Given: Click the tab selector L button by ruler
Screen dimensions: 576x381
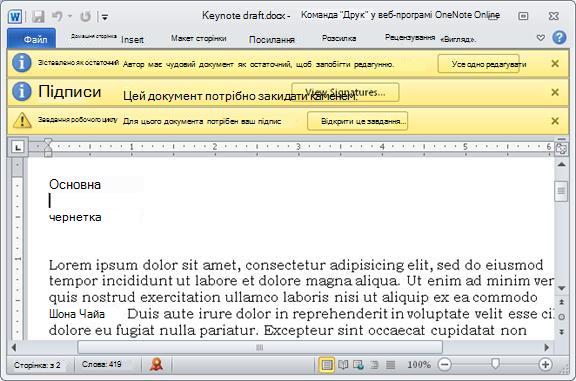Looking at the screenshot, I should tap(18, 147).
